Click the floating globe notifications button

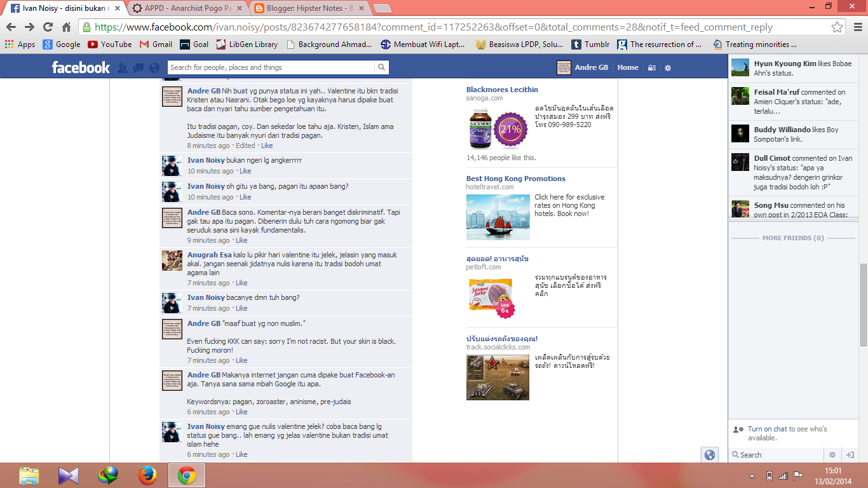pos(710,455)
